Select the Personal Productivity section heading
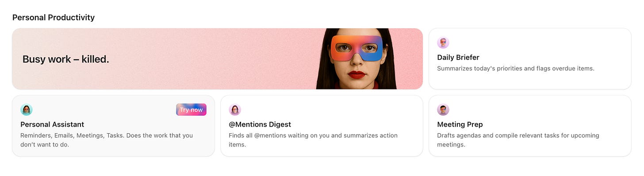The height and width of the screenshot is (176, 644). coord(54,18)
